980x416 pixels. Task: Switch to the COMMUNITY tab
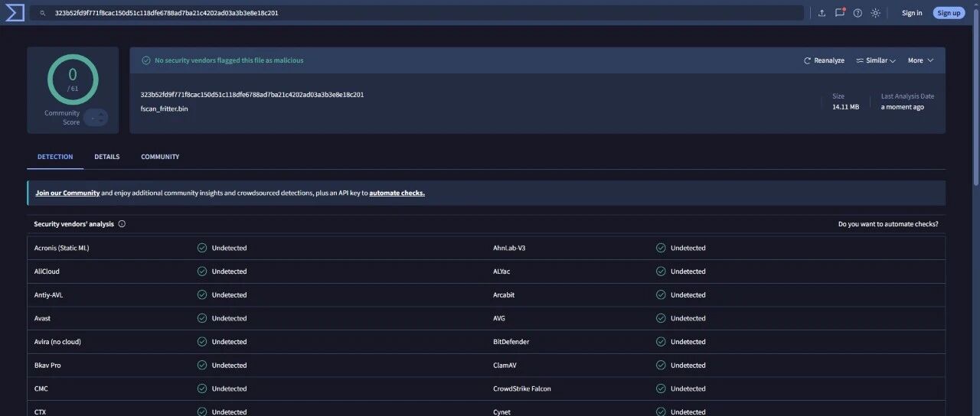pos(160,157)
